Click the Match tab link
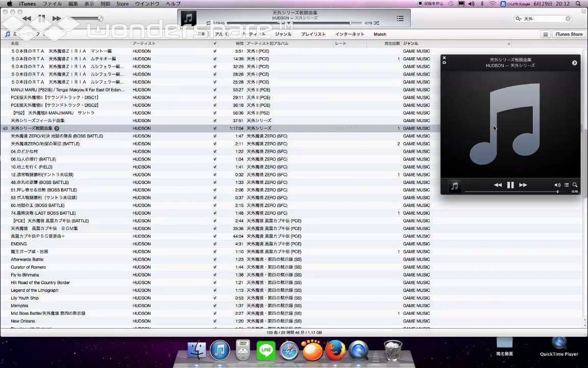 380,34
